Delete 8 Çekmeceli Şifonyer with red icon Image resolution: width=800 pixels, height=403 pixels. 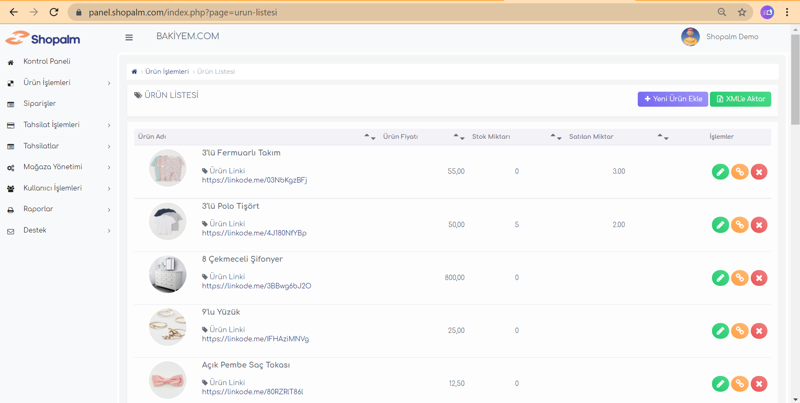tap(759, 278)
